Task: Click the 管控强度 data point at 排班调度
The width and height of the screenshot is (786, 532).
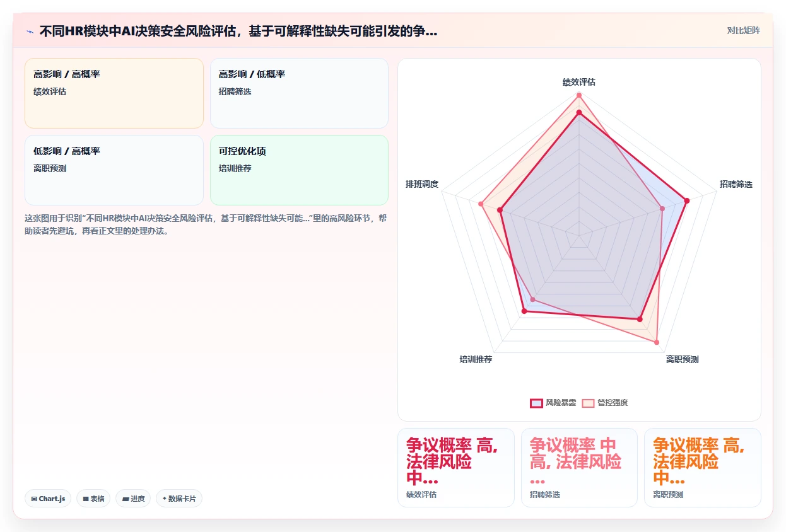Action: point(481,204)
